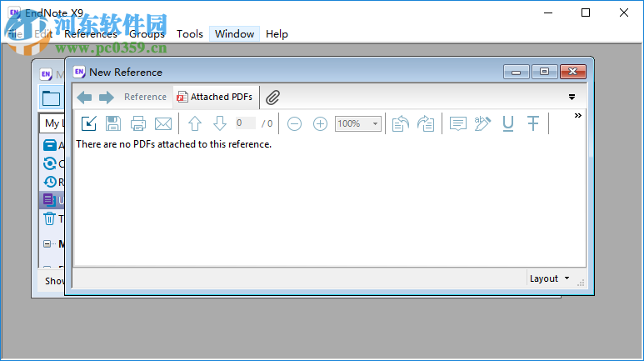Rotate PDF clockwise icon
The image size is (644, 361).
click(x=426, y=123)
